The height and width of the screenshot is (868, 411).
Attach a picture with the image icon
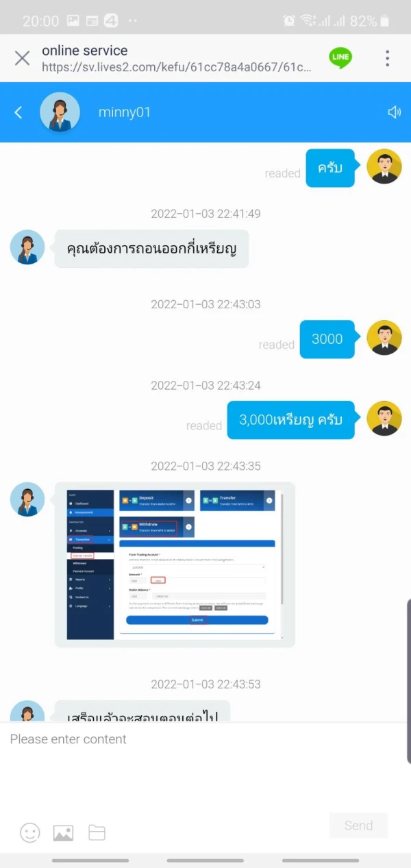63,833
